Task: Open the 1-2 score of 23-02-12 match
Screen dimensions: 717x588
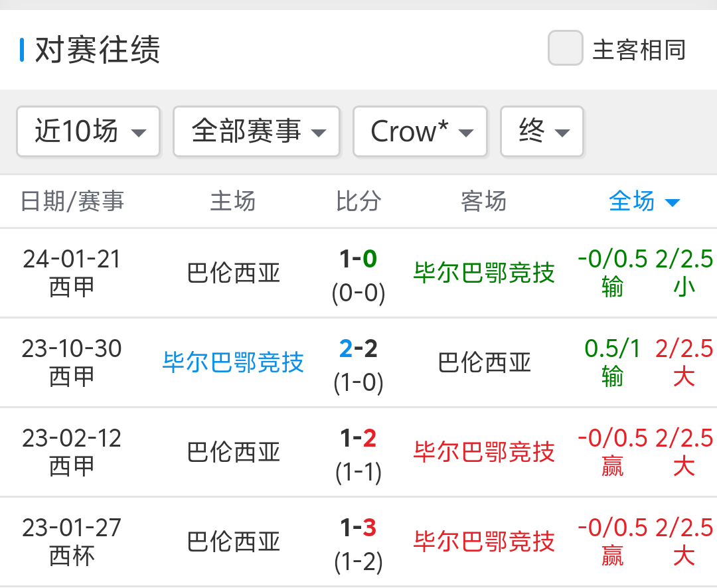Action: tap(358, 438)
